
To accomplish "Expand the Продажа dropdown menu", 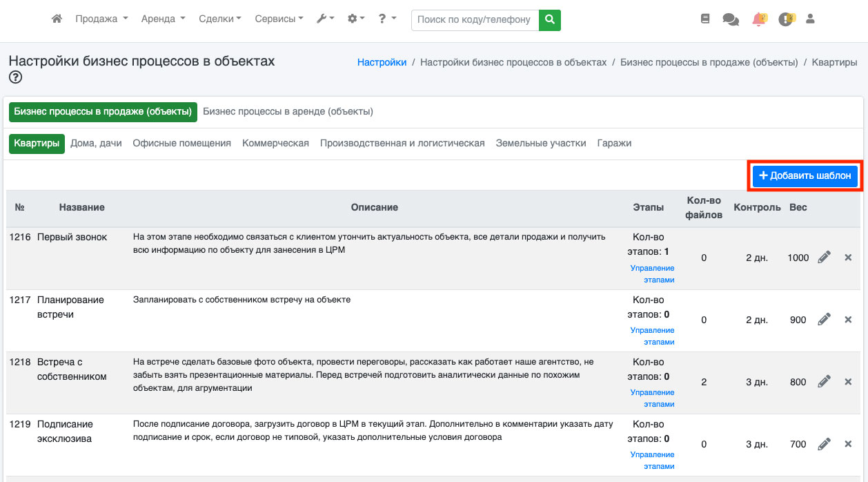I will tap(101, 19).
